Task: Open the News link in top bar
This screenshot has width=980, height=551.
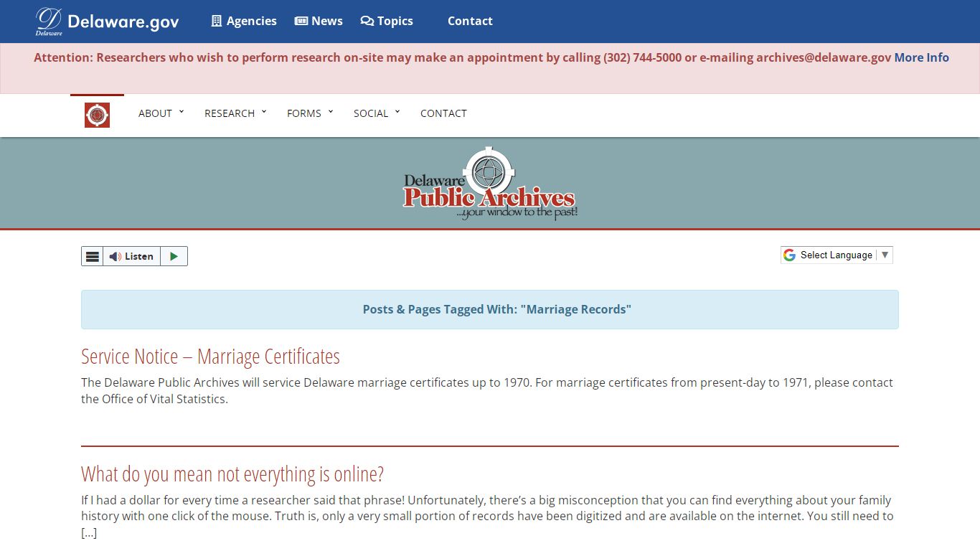Action: [x=319, y=21]
